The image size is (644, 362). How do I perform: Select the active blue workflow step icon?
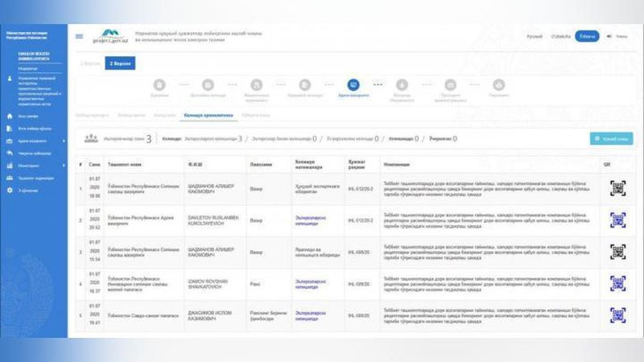click(353, 85)
